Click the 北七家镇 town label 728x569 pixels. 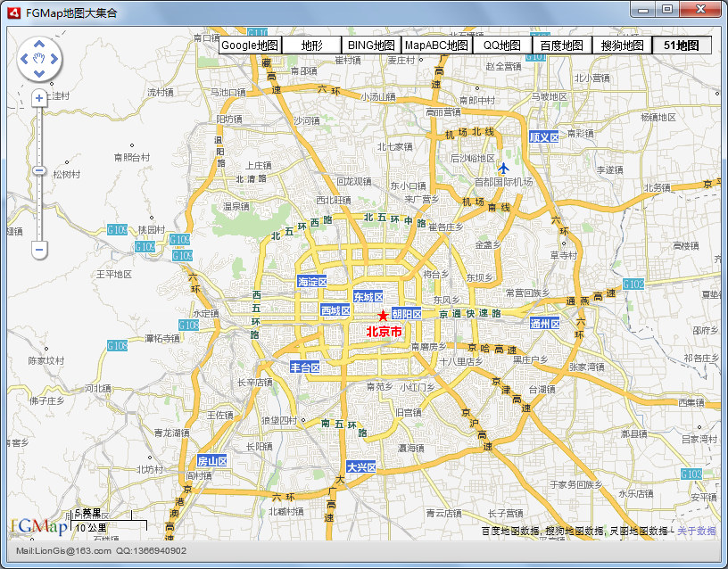pyautogui.click(x=395, y=146)
